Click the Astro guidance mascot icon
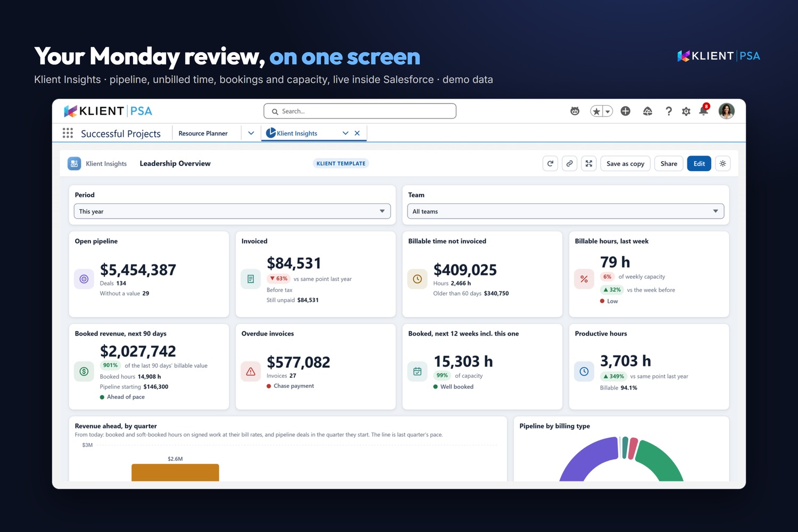Viewport: 798px width, 532px height. tap(575, 111)
